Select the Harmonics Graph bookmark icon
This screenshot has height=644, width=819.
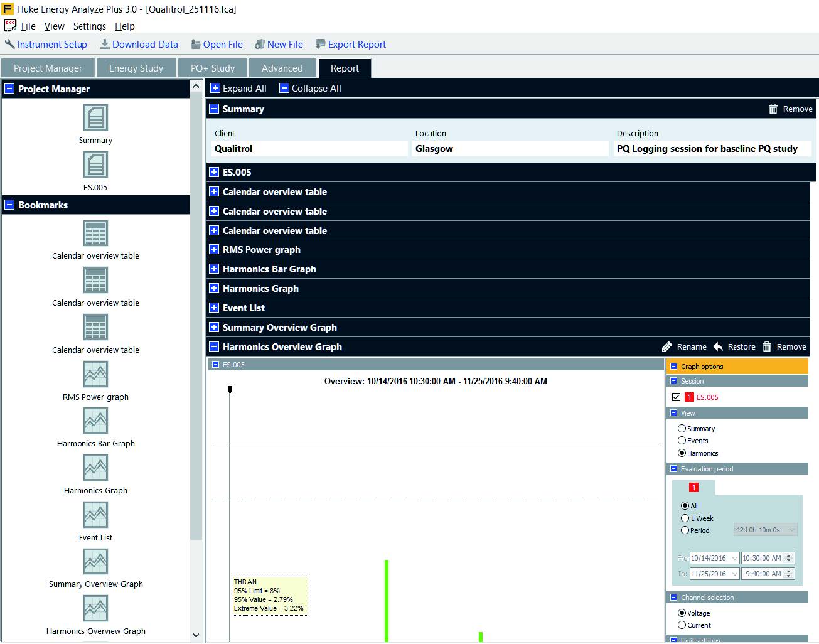(x=95, y=468)
